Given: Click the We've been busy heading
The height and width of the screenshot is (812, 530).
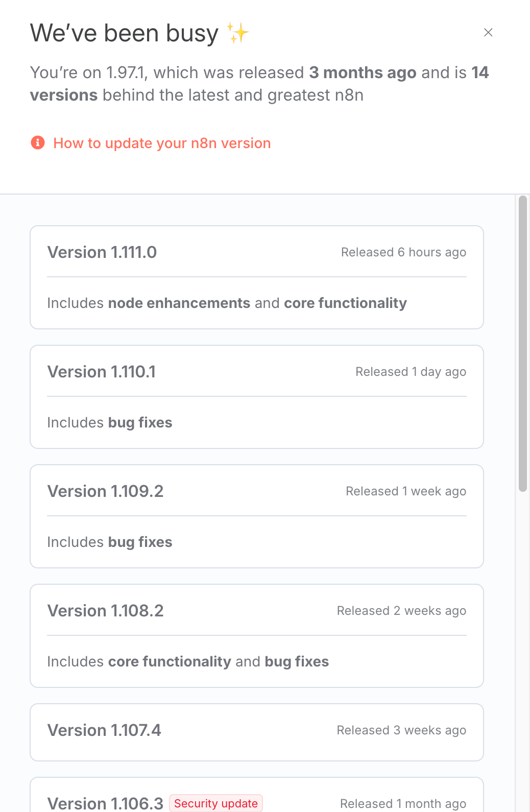Looking at the screenshot, I should point(124,33).
